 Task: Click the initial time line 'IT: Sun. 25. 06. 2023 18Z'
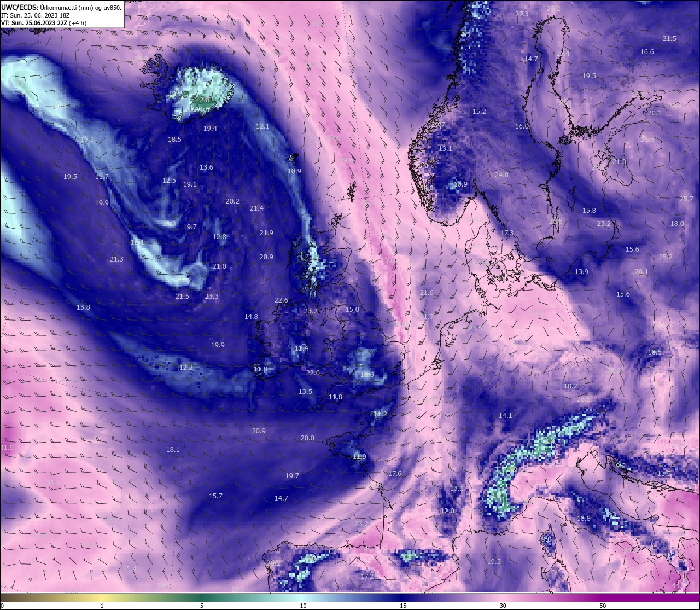pos(35,15)
